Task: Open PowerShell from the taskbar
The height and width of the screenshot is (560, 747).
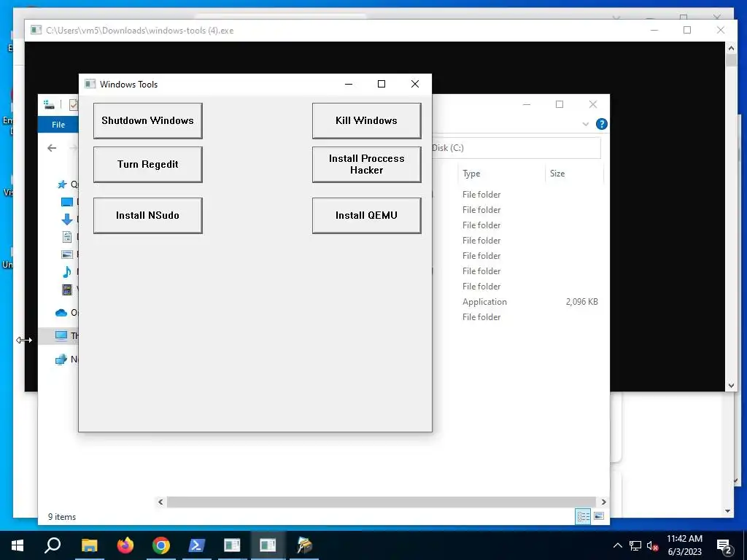Action: coord(197,545)
